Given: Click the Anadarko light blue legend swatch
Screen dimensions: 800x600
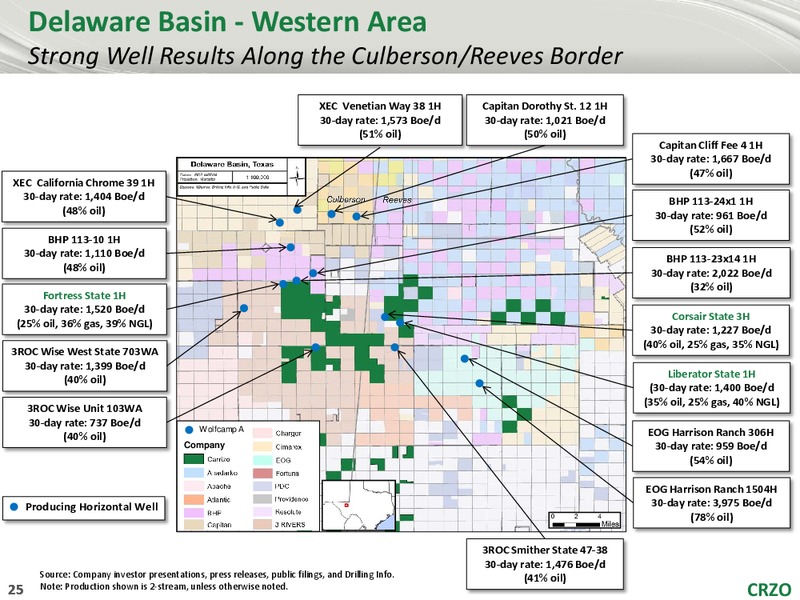Looking at the screenshot, I should (x=193, y=472).
